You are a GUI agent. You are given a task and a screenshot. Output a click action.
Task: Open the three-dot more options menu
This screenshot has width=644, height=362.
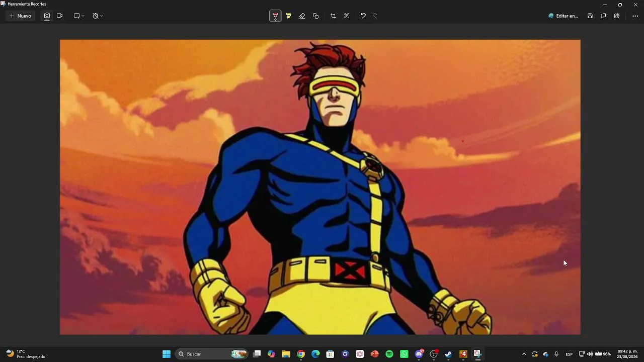[635, 16]
